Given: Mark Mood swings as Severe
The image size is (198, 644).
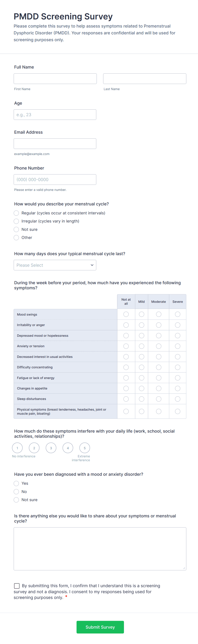Looking at the screenshot, I should (x=178, y=314).
